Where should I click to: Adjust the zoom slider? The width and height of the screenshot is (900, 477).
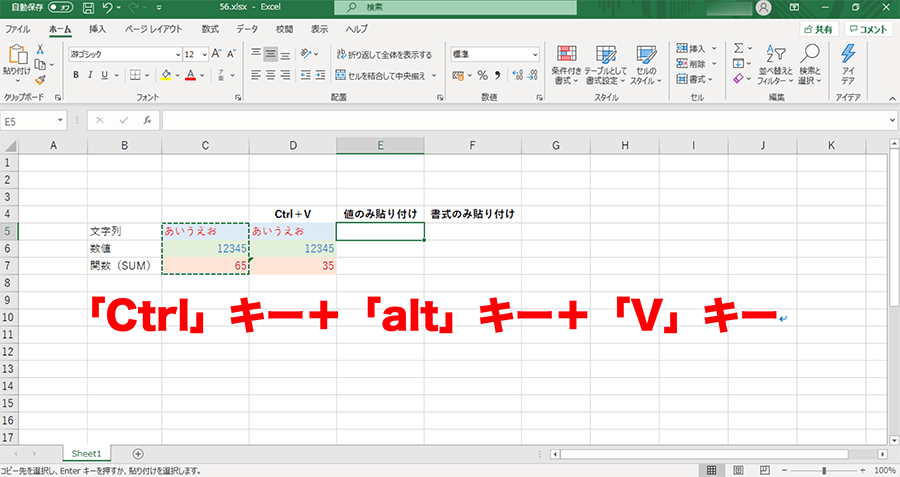(824, 471)
